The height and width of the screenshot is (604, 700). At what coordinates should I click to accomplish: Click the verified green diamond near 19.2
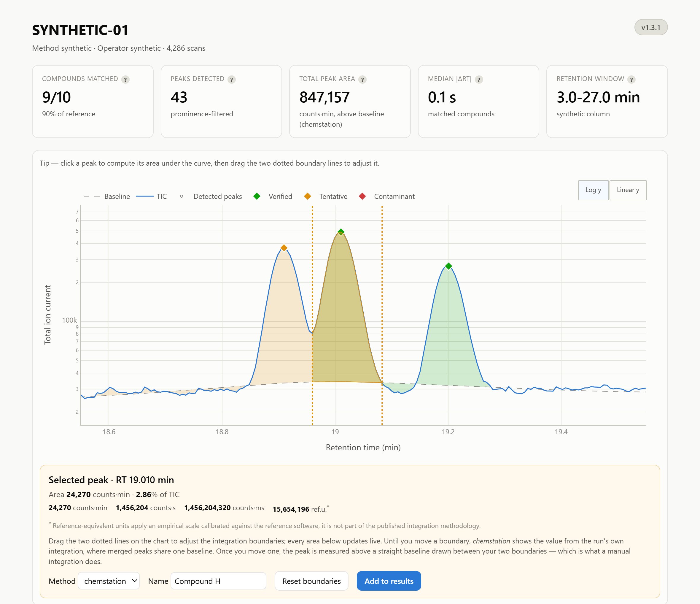(x=448, y=266)
